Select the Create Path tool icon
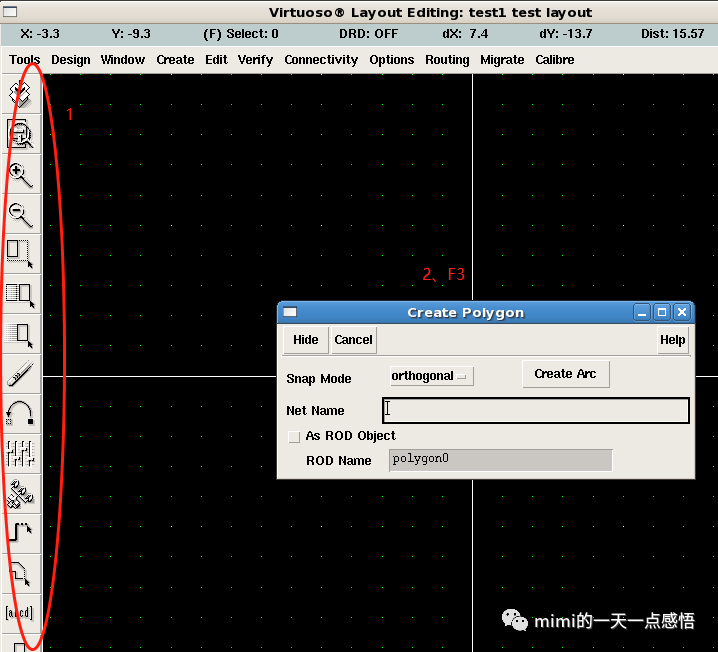The image size is (718, 652). coord(20,534)
